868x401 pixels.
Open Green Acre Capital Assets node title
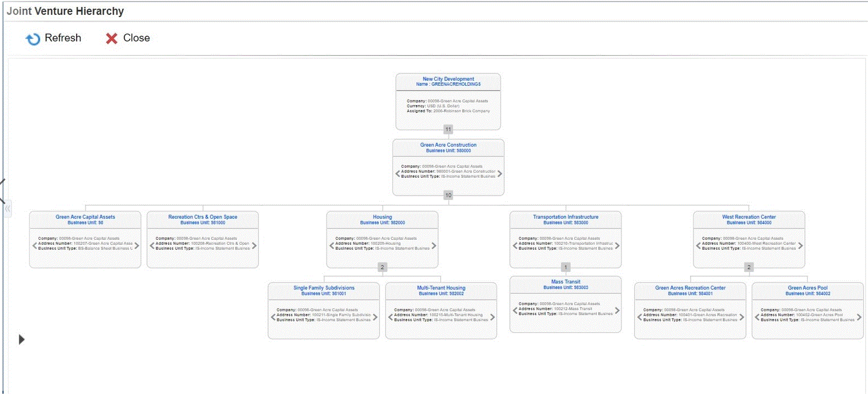(x=85, y=217)
